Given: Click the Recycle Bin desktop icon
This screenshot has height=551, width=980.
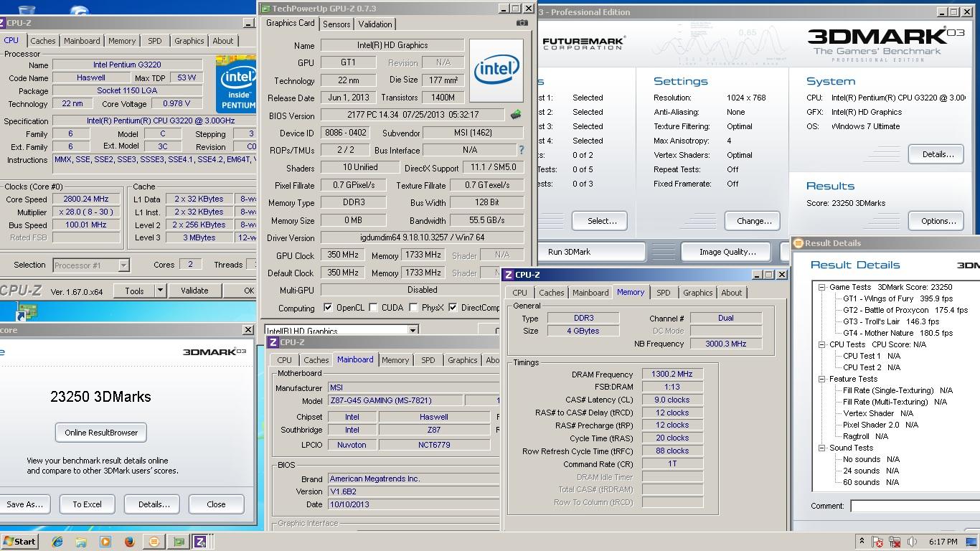Looking at the screenshot, I should tap(27, 9).
